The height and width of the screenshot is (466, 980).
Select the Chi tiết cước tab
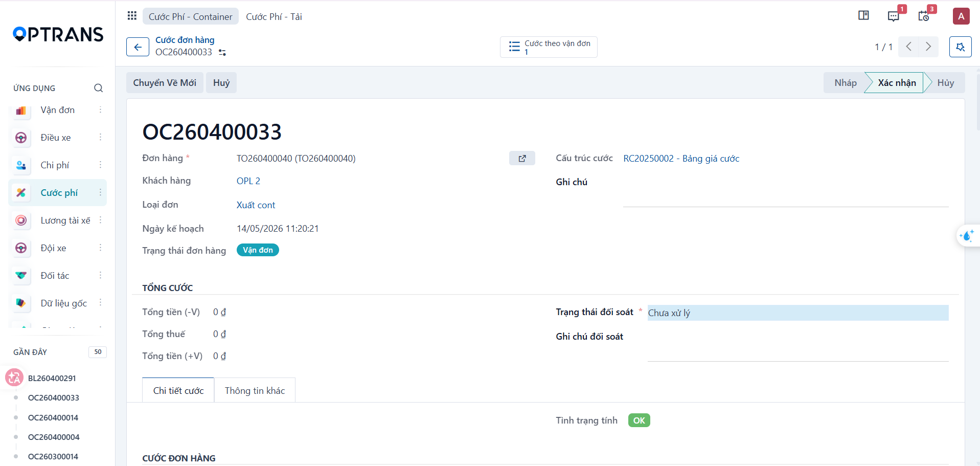tap(178, 391)
